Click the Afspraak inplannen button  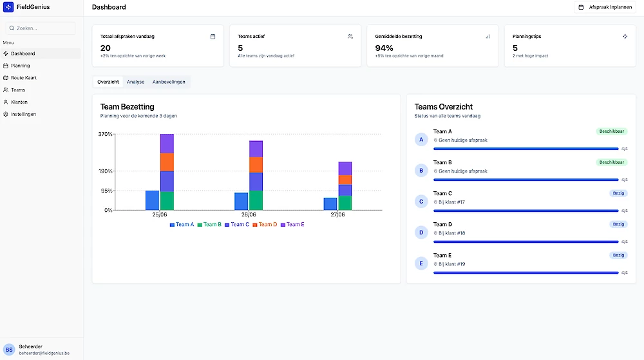605,7
